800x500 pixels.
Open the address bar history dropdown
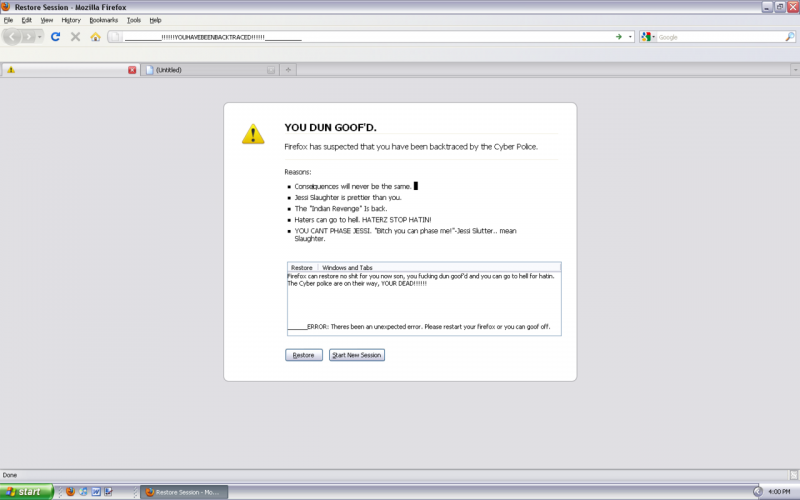click(630, 37)
